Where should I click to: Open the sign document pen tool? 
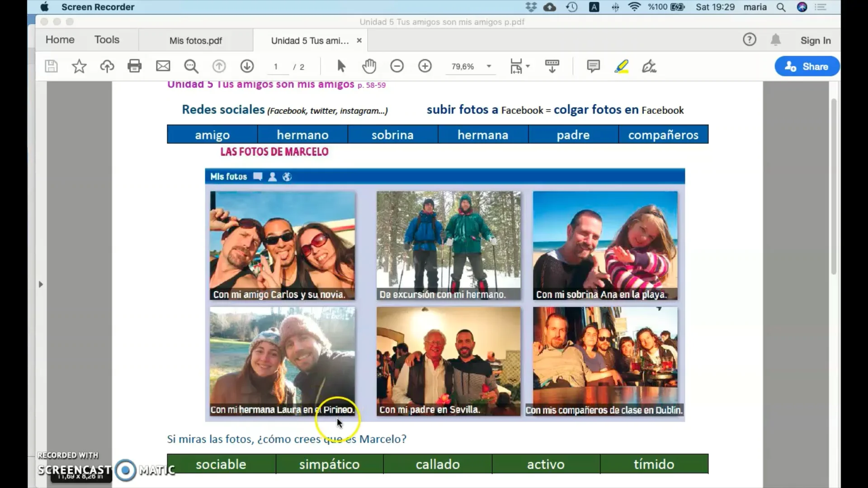click(x=649, y=66)
